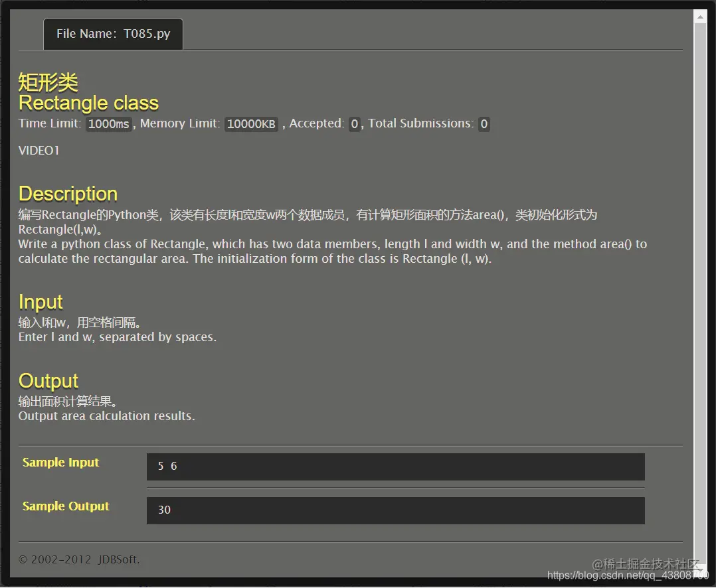Click the Sample Input box with 5 6
Viewport: 716px width, 588px height.
tap(395, 467)
